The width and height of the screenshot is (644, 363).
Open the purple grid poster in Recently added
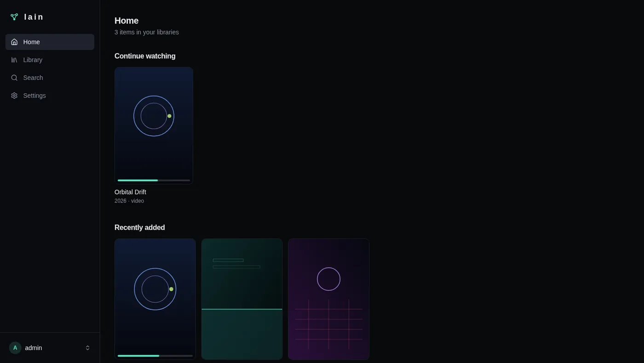click(x=328, y=299)
